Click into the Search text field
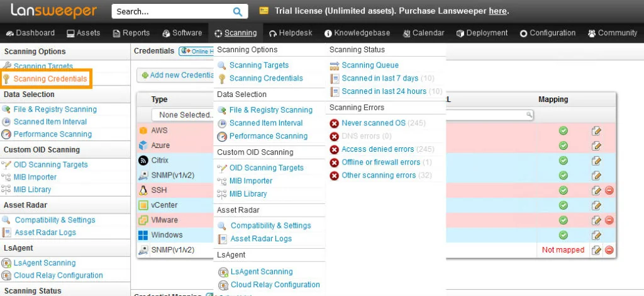This screenshot has width=644, height=296. pos(171,11)
